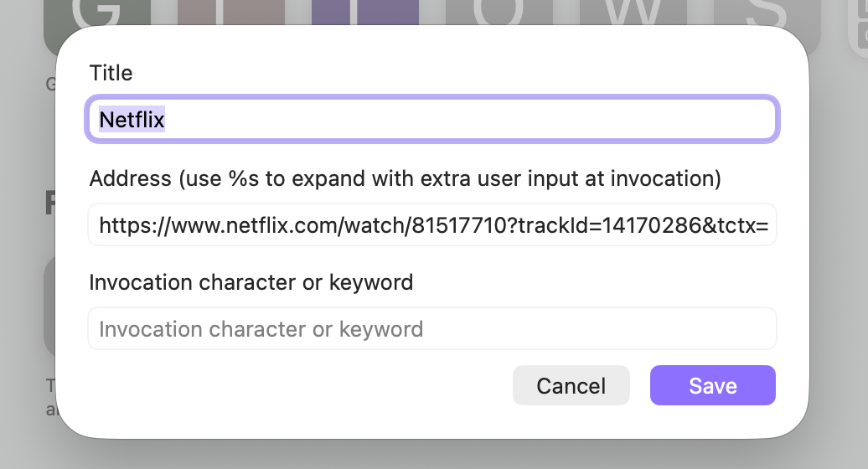The height and width of the screenshot is (469, 868).
Task: Click the Address instructions label
Action: pos(406,178)
